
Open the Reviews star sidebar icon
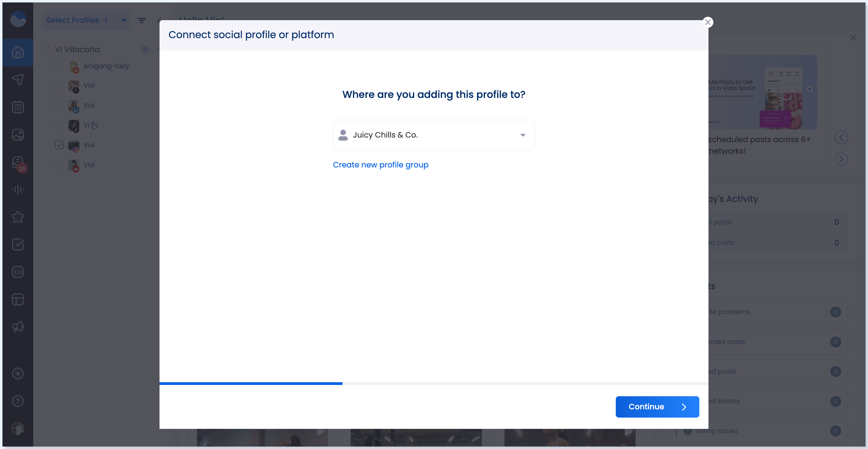[x=18, y=217]
